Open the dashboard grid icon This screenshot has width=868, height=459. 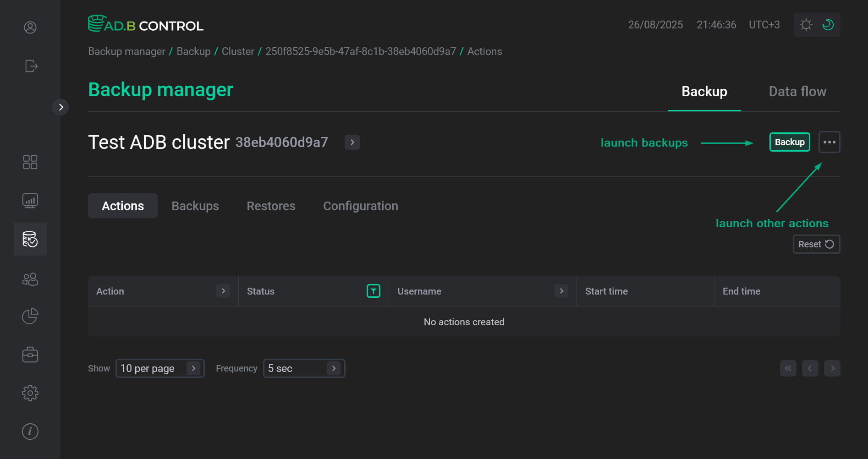(x=30, y=162)
